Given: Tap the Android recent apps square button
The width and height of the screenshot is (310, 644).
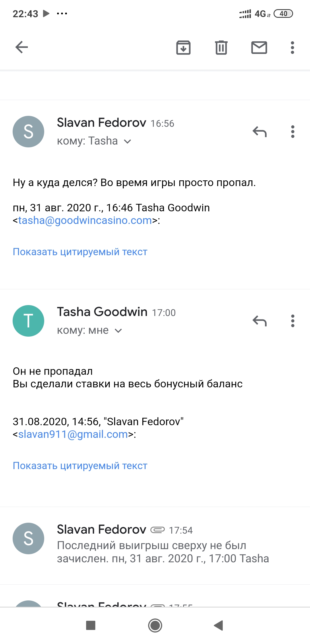Looking at the screenshot, I should pyautogui.click(x=91, y=625).
